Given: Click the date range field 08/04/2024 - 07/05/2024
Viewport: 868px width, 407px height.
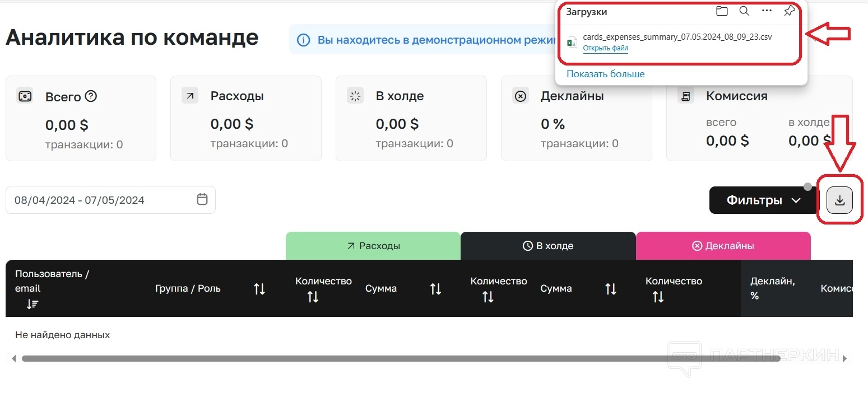Looking at the screenshot, I should [110, 200].
